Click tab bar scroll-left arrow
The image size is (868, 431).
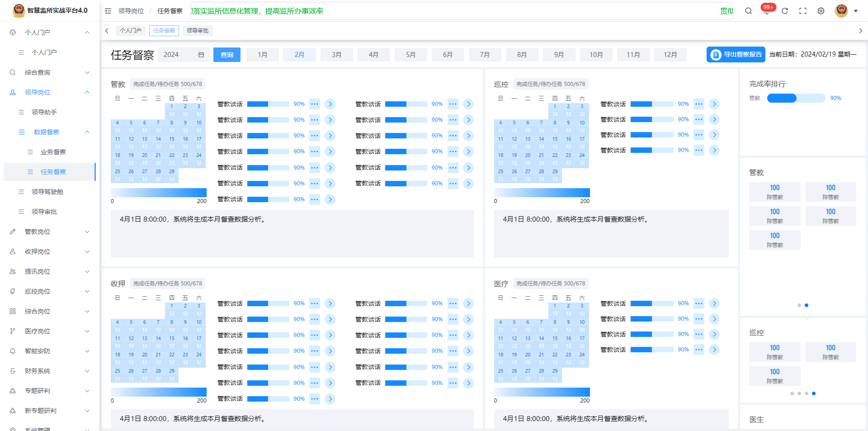107,31
